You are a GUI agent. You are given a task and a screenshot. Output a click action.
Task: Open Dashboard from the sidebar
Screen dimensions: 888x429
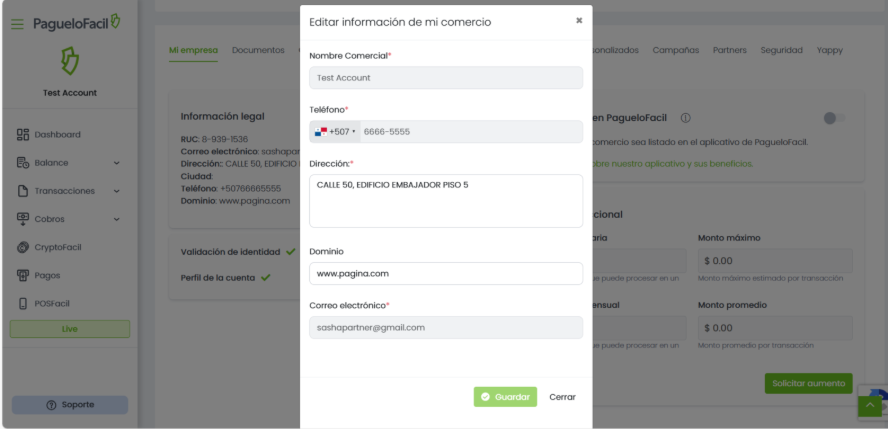click(57, 134)
